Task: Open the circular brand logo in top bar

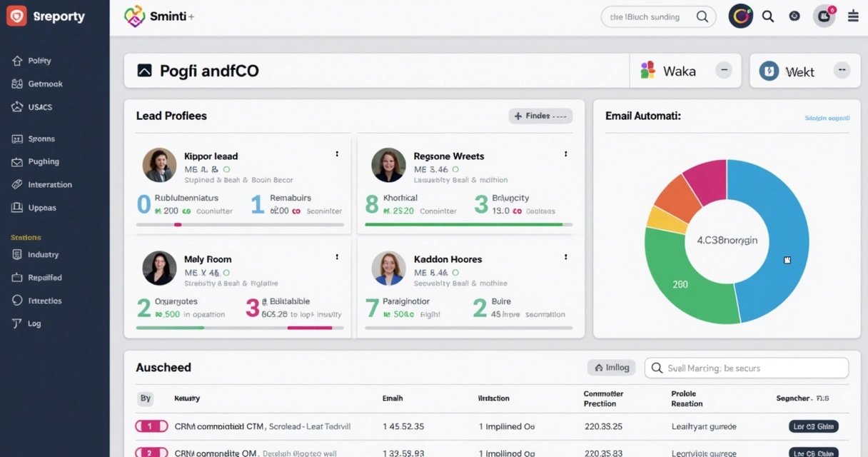Action: coord(740,15)
